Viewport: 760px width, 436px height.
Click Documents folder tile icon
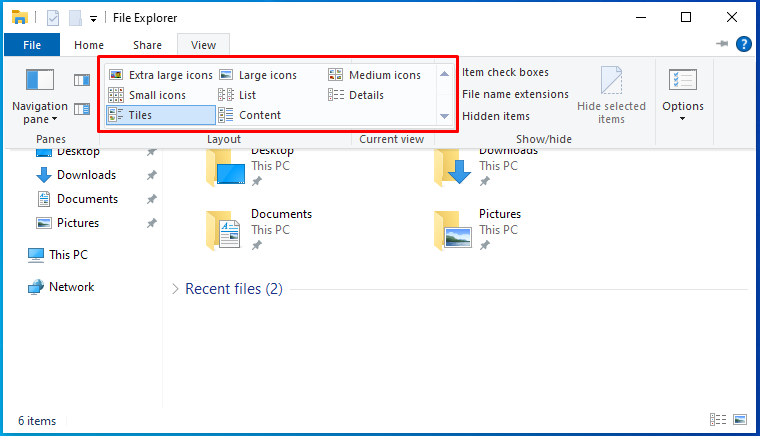pyautogui.click(x=223, y=230)
